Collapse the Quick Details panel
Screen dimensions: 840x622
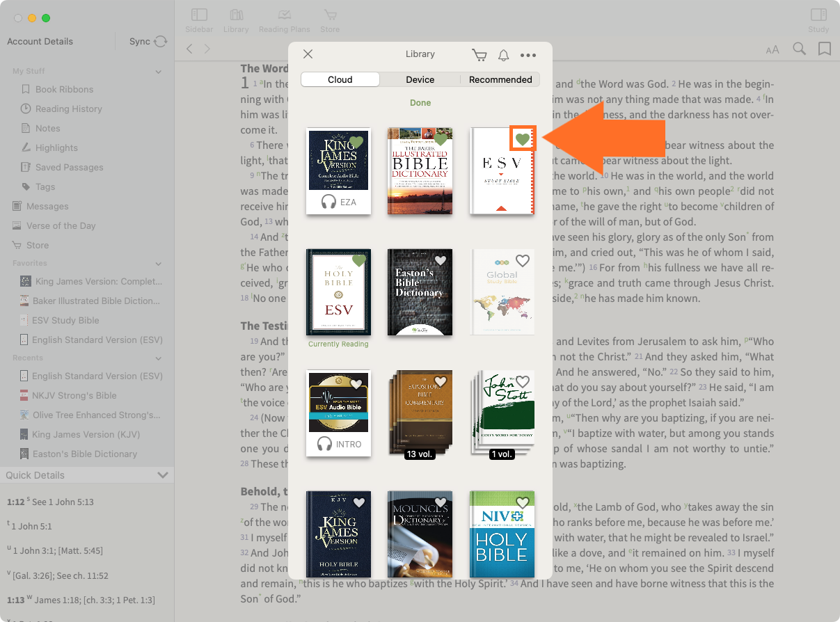click(163, 475)
